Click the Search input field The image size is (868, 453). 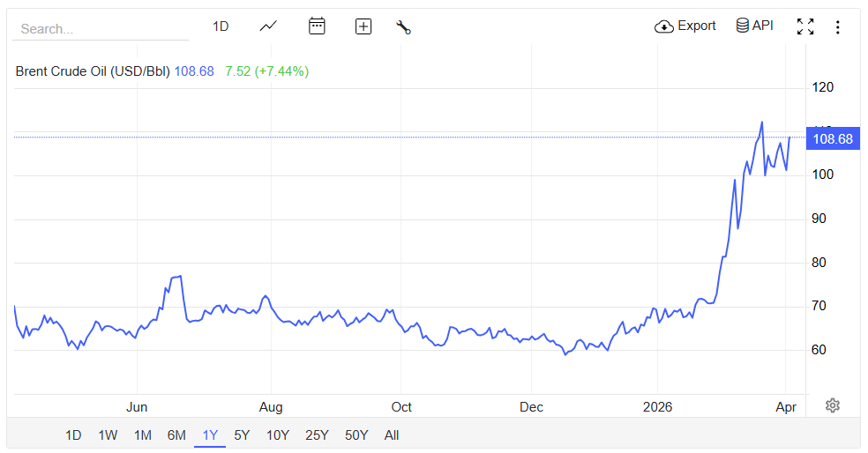101,29
